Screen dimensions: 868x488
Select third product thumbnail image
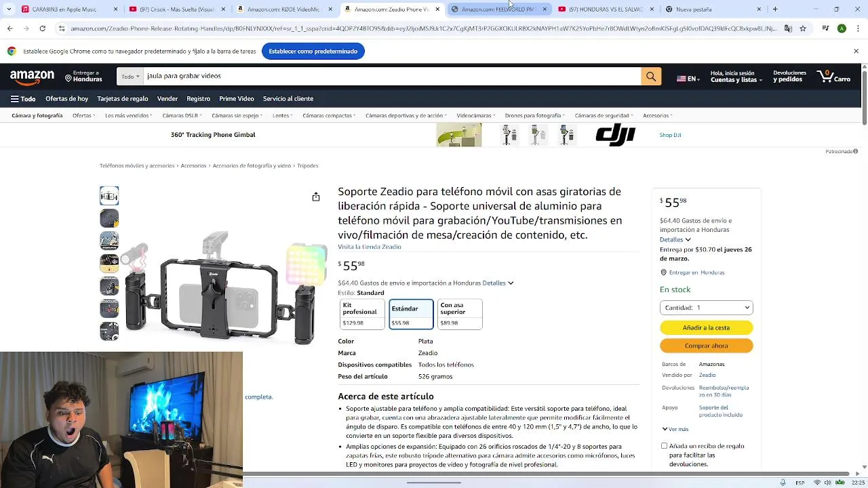click(x=109, y=241)
